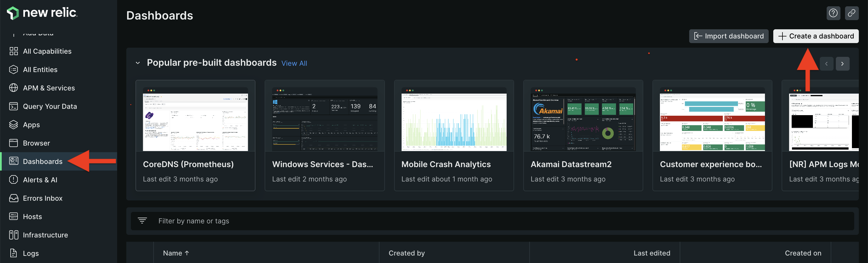
Task: Open the CoreDNS (Prometheus) thumbnail
Action: (x=195, y=119)
